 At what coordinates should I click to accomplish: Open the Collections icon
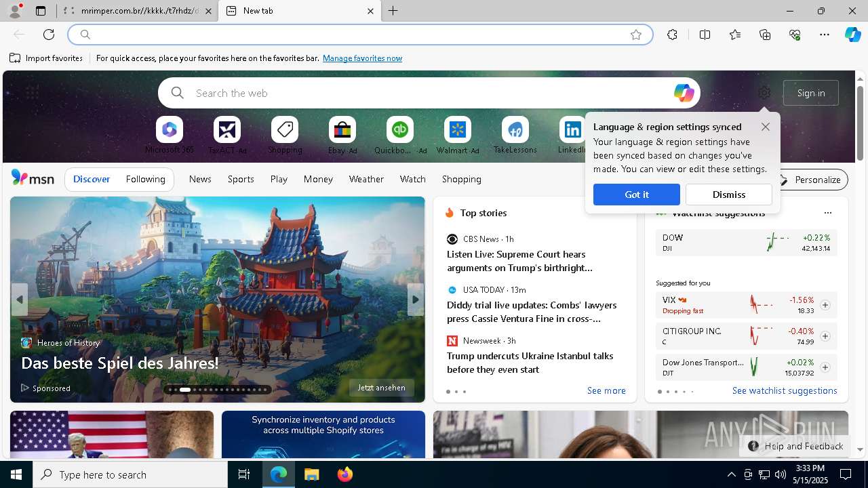(765, 35)
